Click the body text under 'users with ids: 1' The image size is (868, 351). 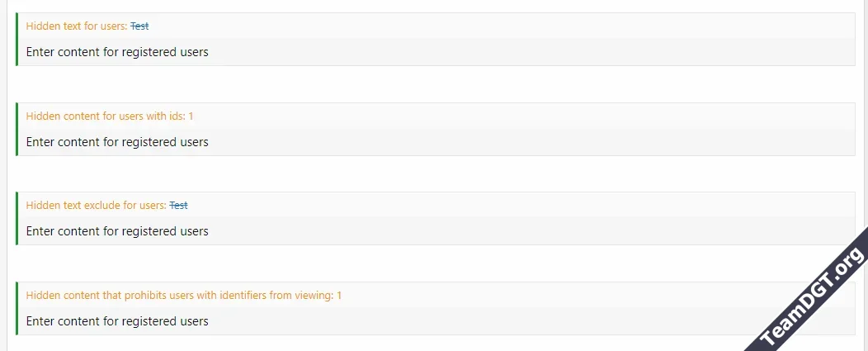tap(117, 142)
